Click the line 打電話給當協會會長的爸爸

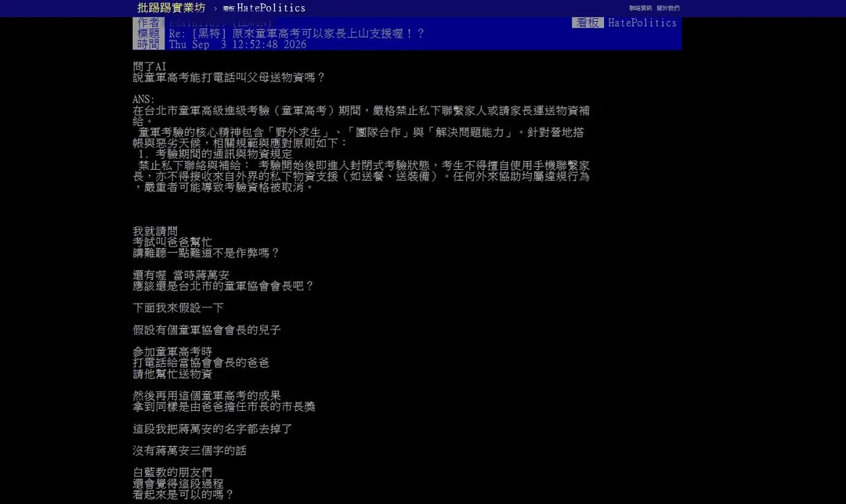click(x=201, y=363)
